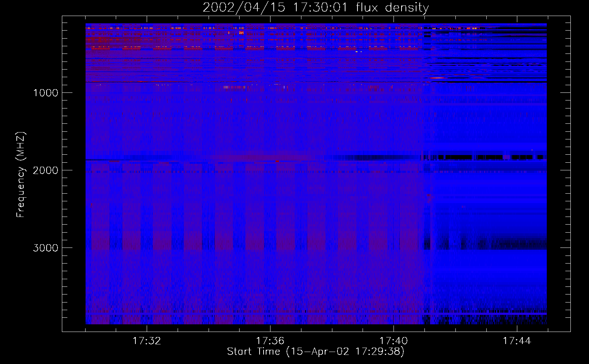Click the plot title '2002/04/15 17:30:01 flux density'
Viewport: 589px width, 364px height.
click(x=316, y=8)
